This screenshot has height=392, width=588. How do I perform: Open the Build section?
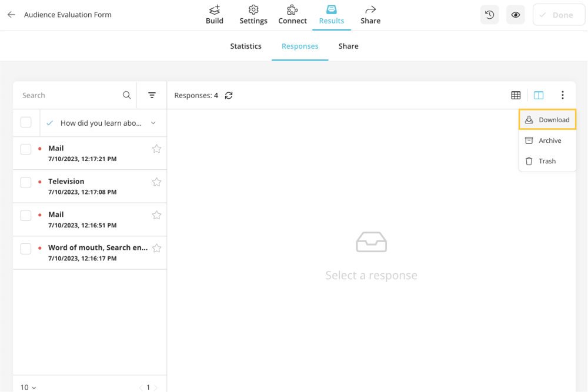tap(214, 15)
